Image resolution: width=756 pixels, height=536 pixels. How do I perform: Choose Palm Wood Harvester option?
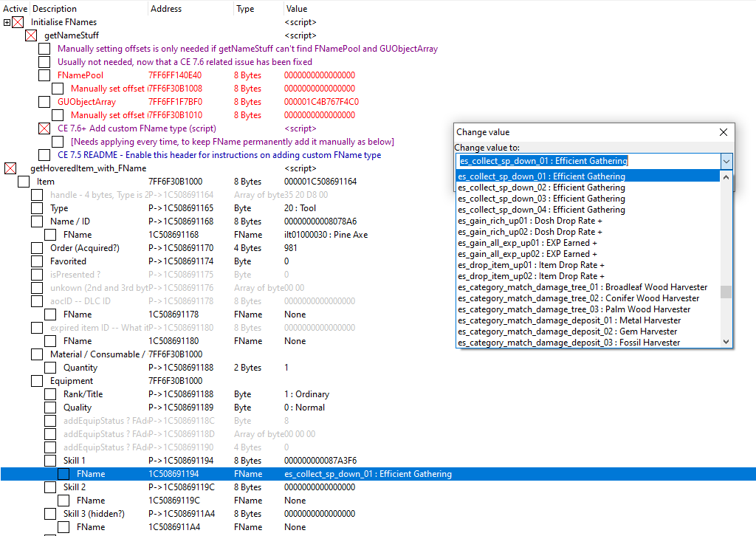[588, 309]
